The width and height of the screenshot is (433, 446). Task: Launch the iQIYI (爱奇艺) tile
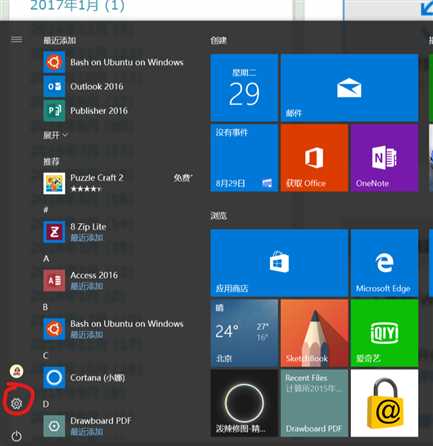pyautogui.click(x=384, y=333)
